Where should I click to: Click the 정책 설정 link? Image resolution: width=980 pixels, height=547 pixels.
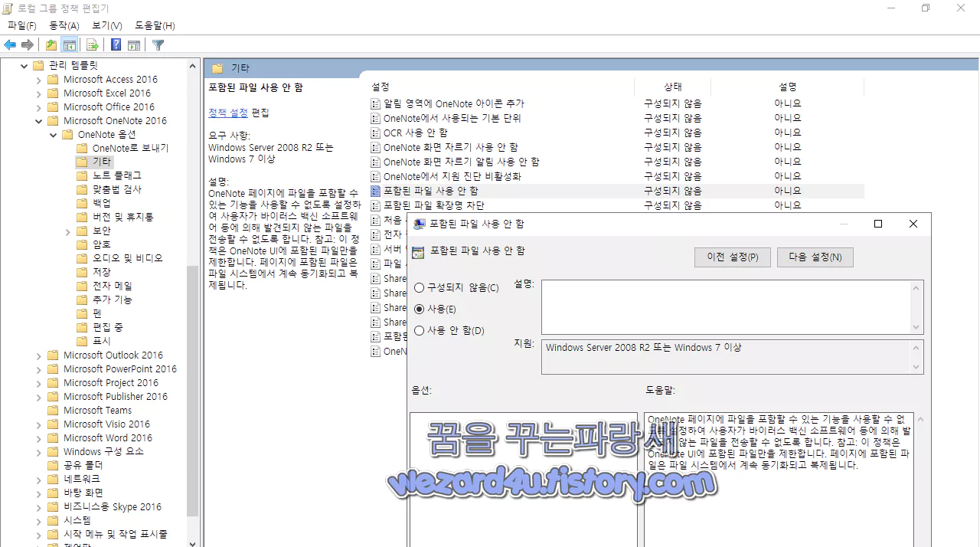[x=228, y=113]
